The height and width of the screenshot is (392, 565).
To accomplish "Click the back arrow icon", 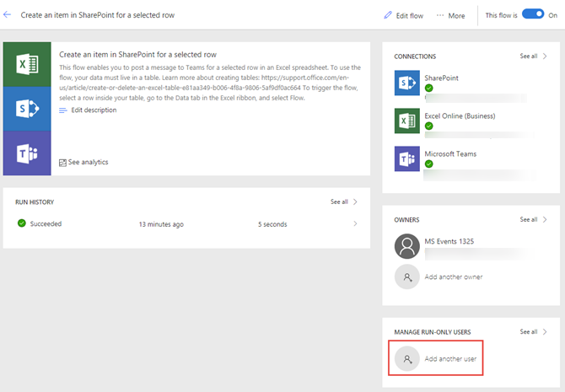I will [x=8, y=15].
